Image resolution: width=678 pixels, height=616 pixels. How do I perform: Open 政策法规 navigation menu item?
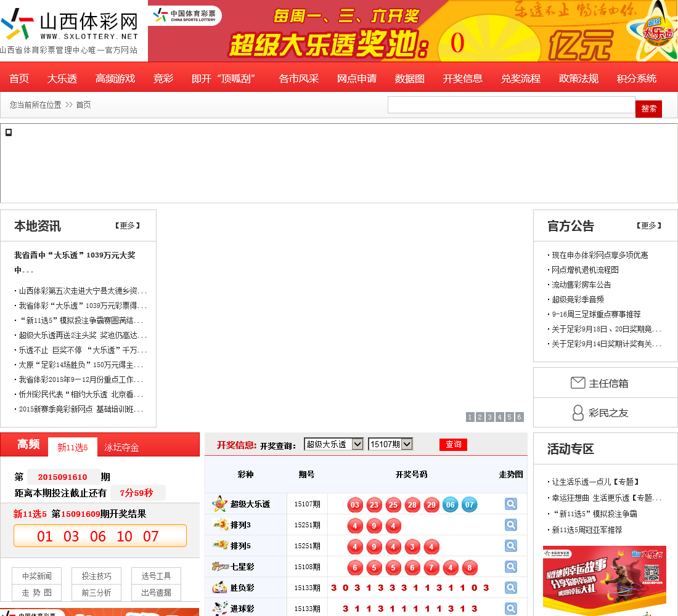(x=579, y=78)
